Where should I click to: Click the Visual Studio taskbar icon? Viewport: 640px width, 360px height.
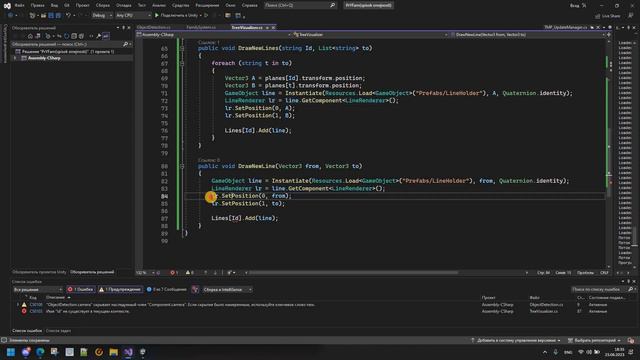(128, 352)
